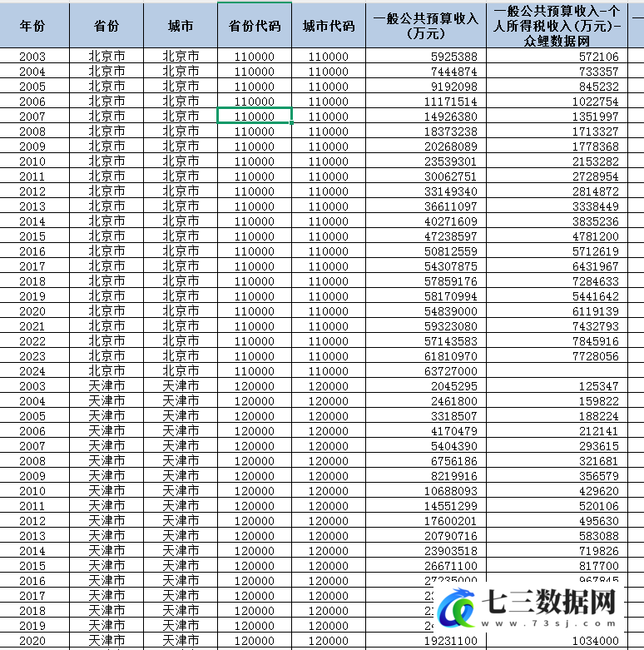
Task: Click income tax value 3338449
Action: pos(596,206)
